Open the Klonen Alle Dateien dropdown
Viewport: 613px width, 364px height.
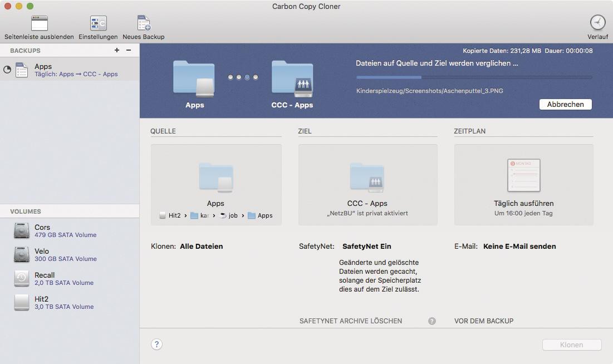point(202,247)
